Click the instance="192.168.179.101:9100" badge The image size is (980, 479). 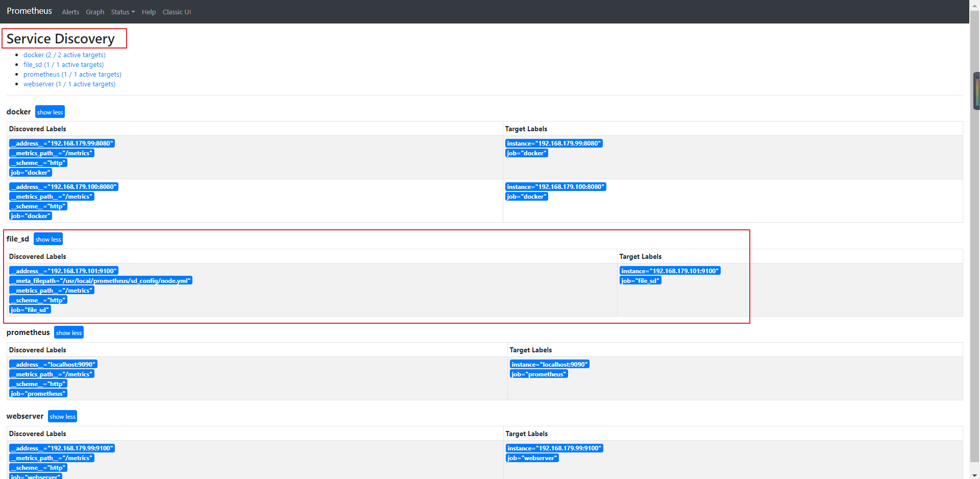(x=670, y=271)
